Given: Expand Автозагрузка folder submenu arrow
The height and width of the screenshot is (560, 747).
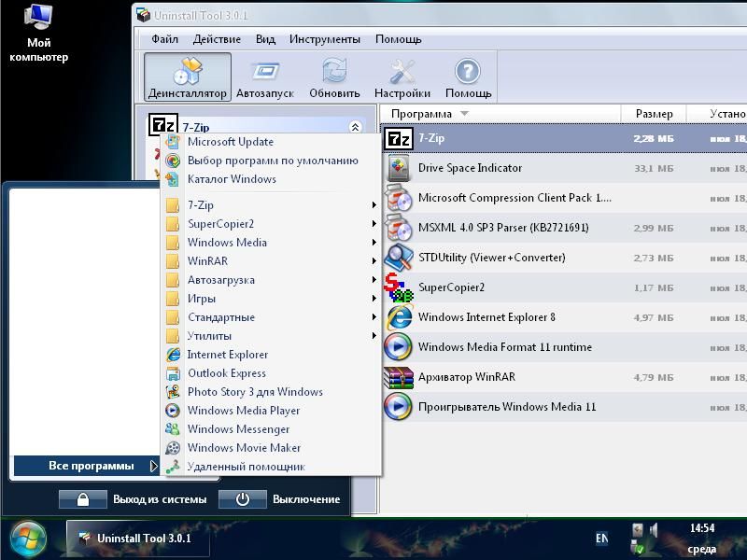Looking at the screenshot, I should click(374, 280).
